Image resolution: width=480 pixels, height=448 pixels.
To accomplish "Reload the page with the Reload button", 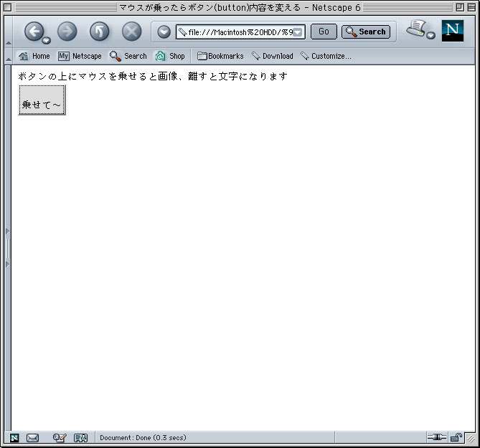I will (x=99, y=32).
